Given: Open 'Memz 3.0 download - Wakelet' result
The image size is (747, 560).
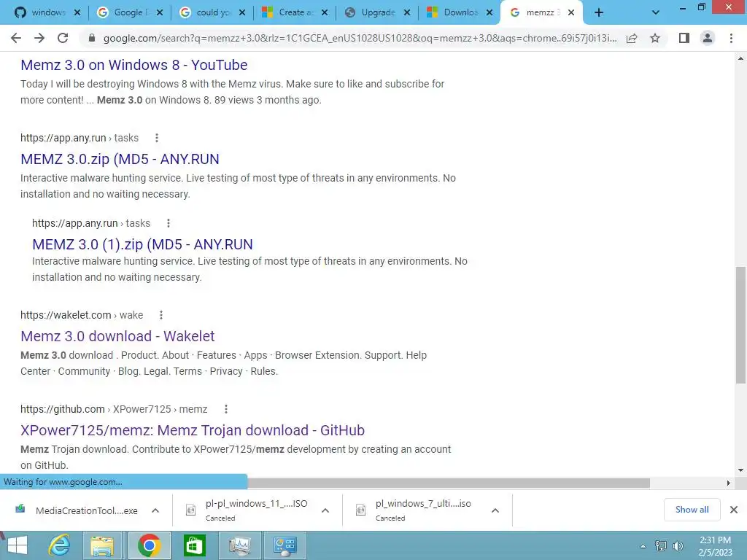Looking at the screenshot, I should (117, 336).
